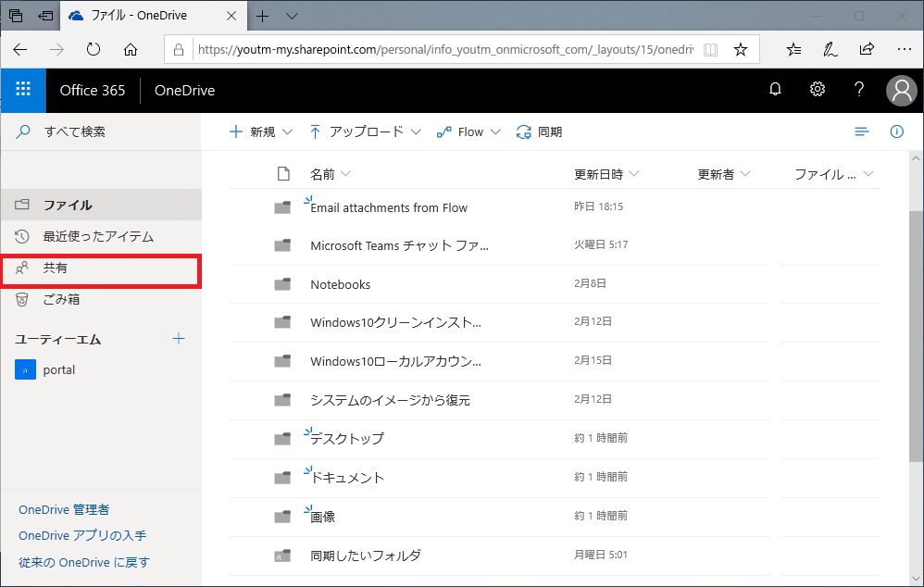This screenshot has width=924, height=587.
Task: Open the 画像 folder
Action: 323,517
